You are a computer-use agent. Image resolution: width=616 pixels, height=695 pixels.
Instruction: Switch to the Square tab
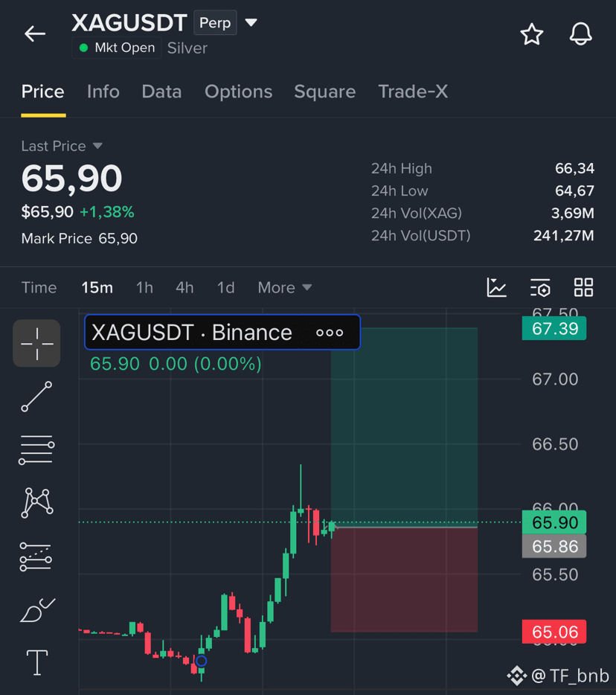325,92
